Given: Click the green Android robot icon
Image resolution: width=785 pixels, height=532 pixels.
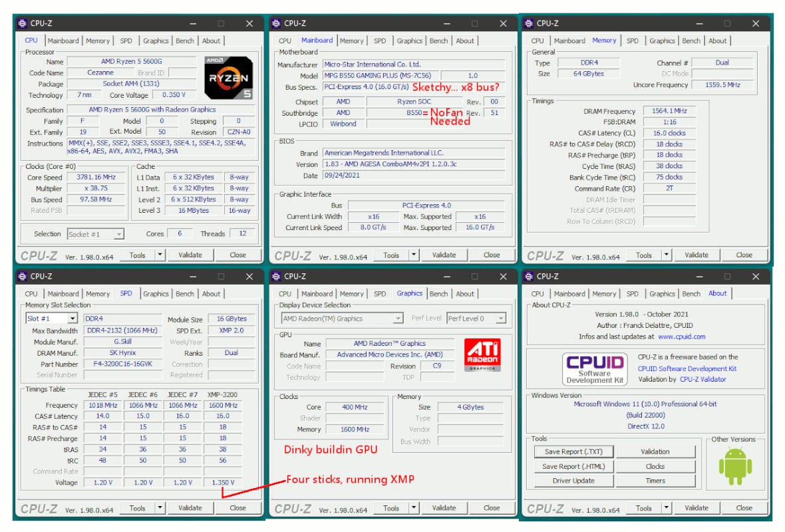Looking at the screenshot, I should coord(735,467).
